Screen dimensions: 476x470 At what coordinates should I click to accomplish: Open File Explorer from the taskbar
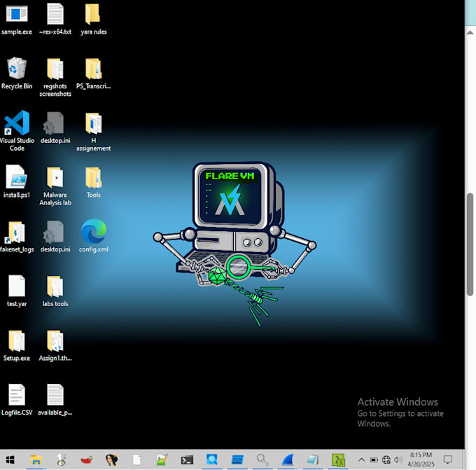[x=36, y=460]
